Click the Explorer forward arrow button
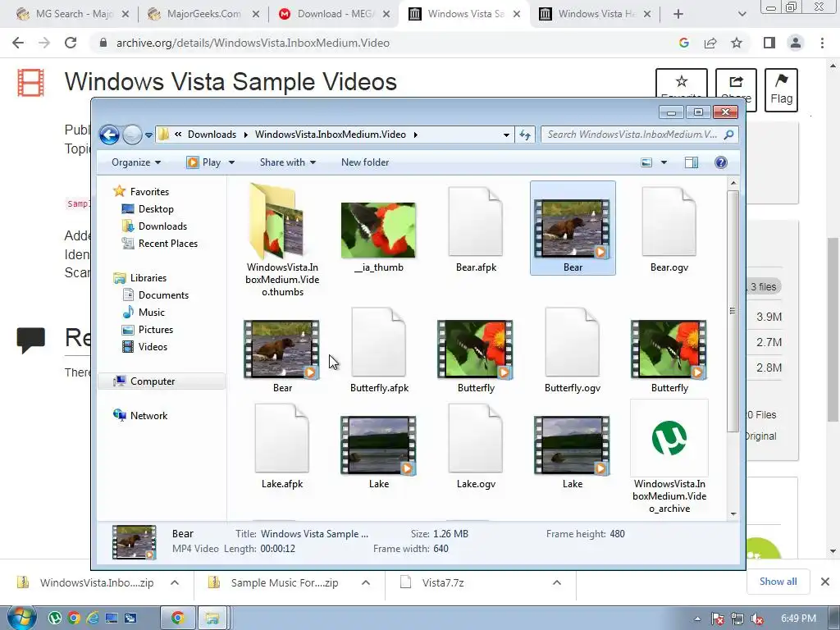Image resolution: width=840 pixels, height=630 pixels. tap(132, 135)
